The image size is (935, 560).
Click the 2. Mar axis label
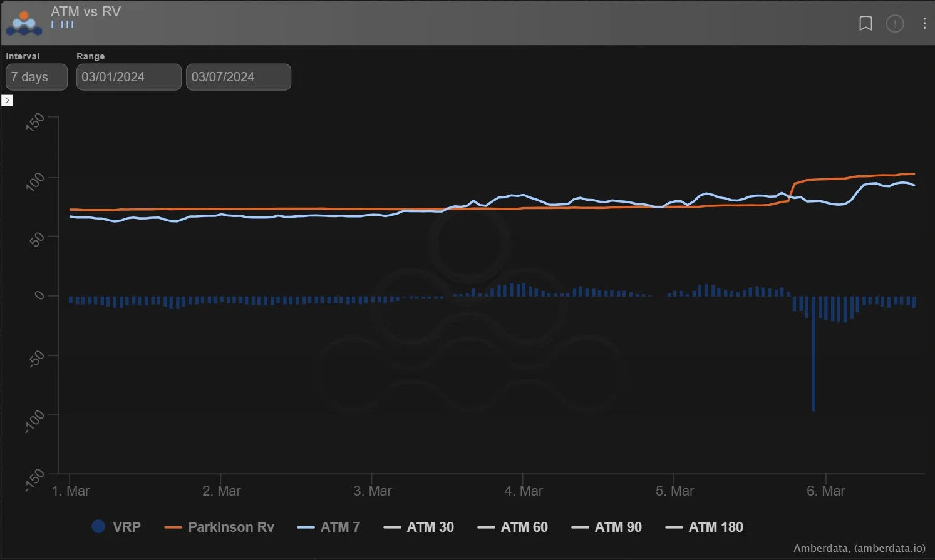click(x=222, y=491)
